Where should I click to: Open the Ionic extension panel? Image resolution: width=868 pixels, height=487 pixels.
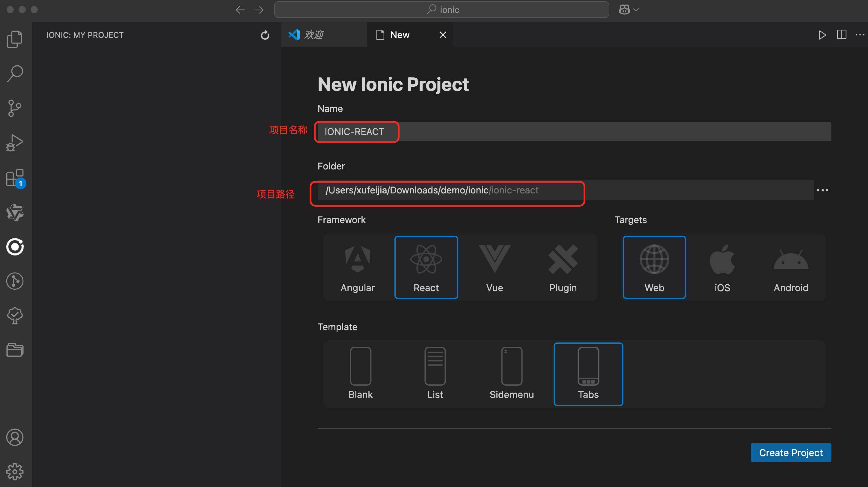pyautogui.click(x=15, y=247)
